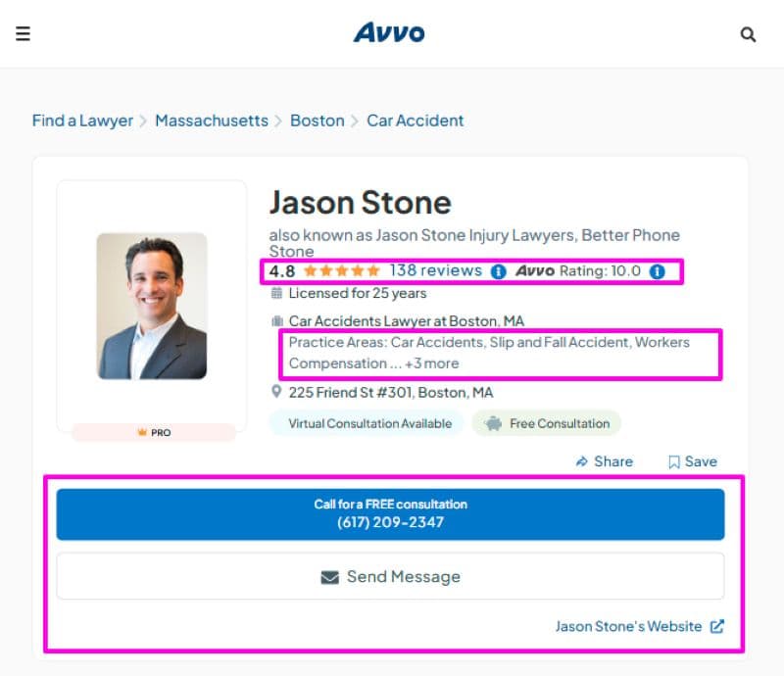Click the location pin icon by address

pyautogui.click(x=276, y=392)
